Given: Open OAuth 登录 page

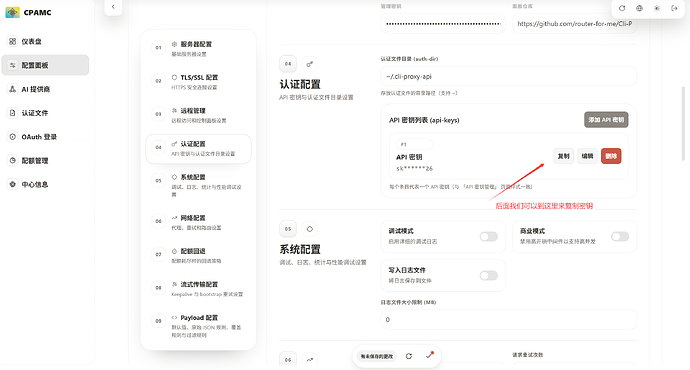Looking at the screenshot, I should [x=45, y=137].
